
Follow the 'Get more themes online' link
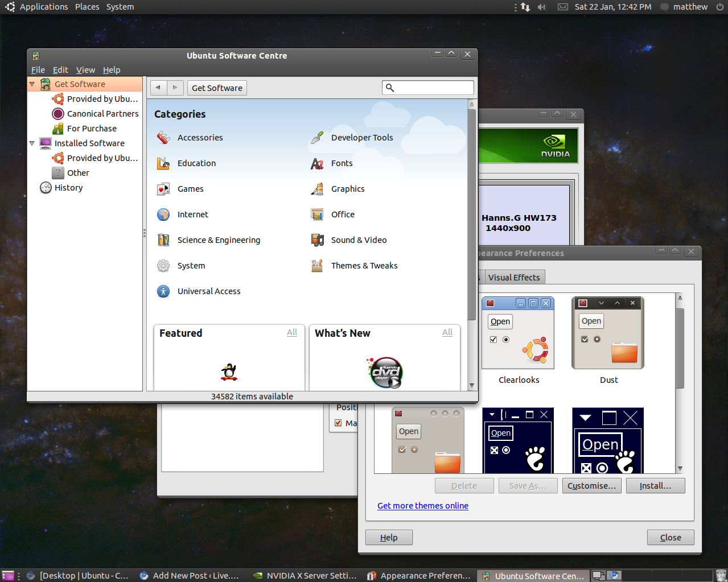pyautogui.click(x=423, y=506)
